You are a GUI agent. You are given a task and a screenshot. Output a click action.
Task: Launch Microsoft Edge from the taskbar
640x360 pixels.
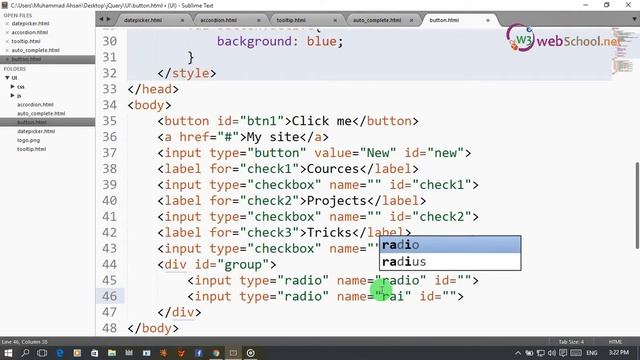(60, 353)
